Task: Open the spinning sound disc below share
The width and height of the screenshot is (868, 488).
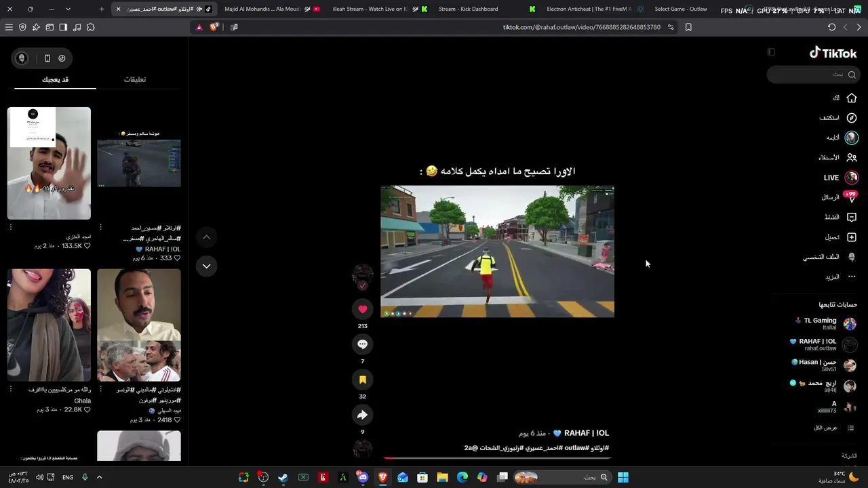Action: pyautogui.click(x=362, y=449)
